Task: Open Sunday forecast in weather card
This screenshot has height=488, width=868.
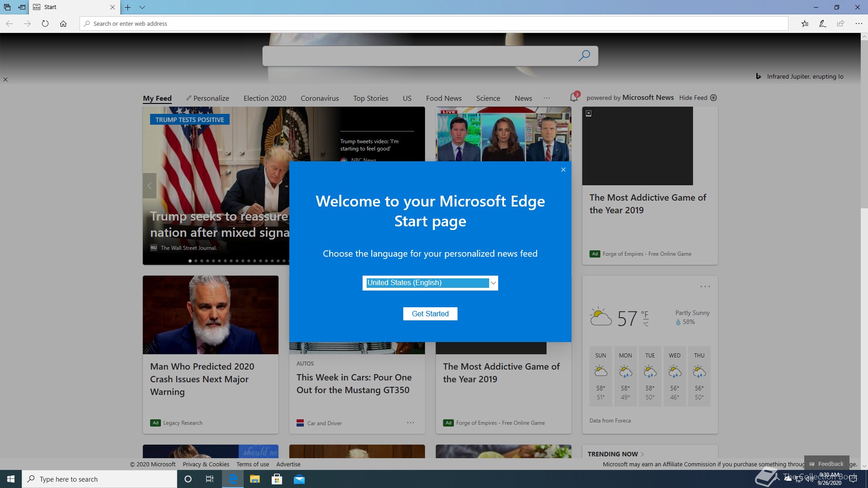Action: click(601, 376)
